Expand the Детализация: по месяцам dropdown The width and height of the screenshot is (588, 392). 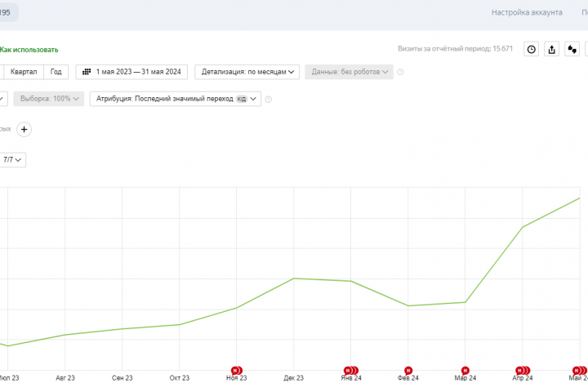pyautogui.click(x=247, y=72)
